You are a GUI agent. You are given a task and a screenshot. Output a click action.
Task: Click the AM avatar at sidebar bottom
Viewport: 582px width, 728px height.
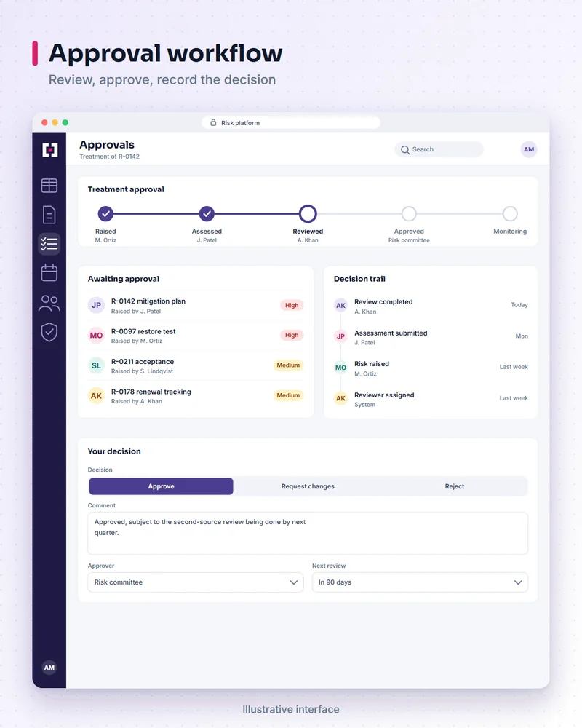49,667
